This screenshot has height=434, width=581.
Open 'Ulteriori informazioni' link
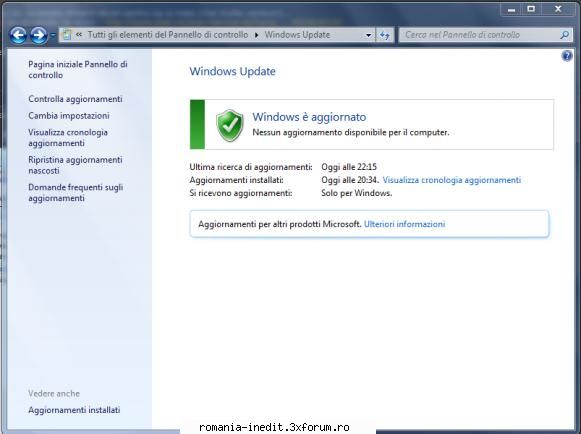click(x=404, y=224)
